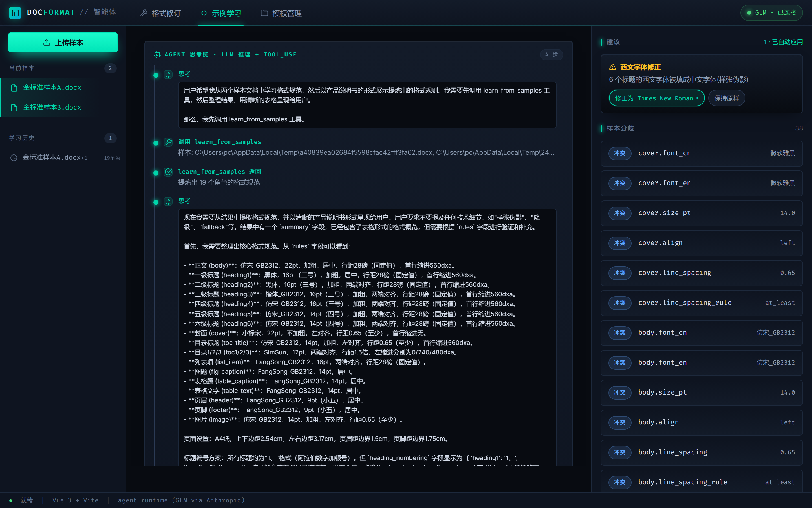The image size is (812, 508).
Task: Click the 冲突 tag on cover.font_cn
Action: [x=619, y=153]
